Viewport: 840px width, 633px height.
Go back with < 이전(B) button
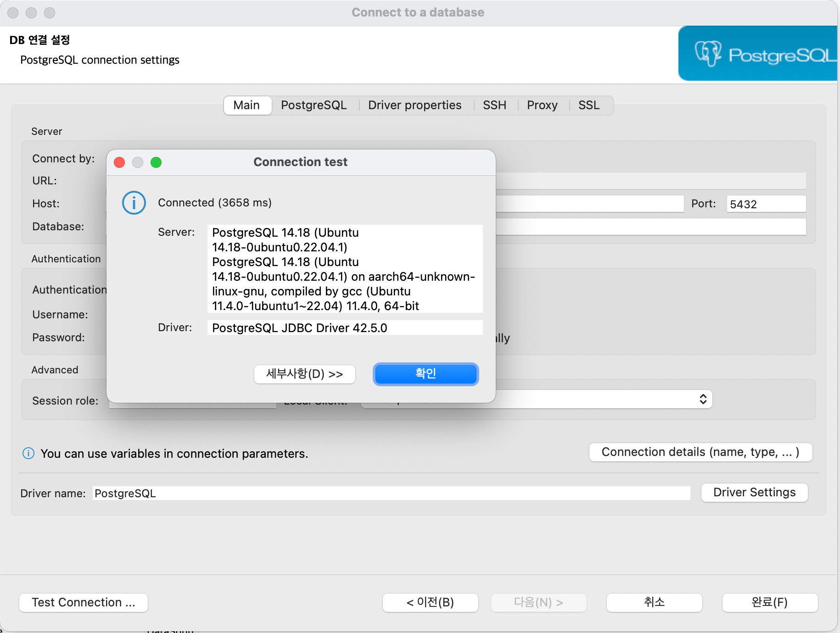click(x=430, y=603)
